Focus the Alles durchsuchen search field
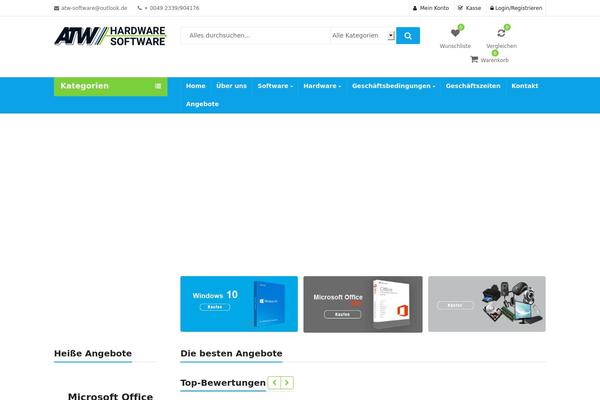This screenshot has width=600, height=400. tap(255, 36)
